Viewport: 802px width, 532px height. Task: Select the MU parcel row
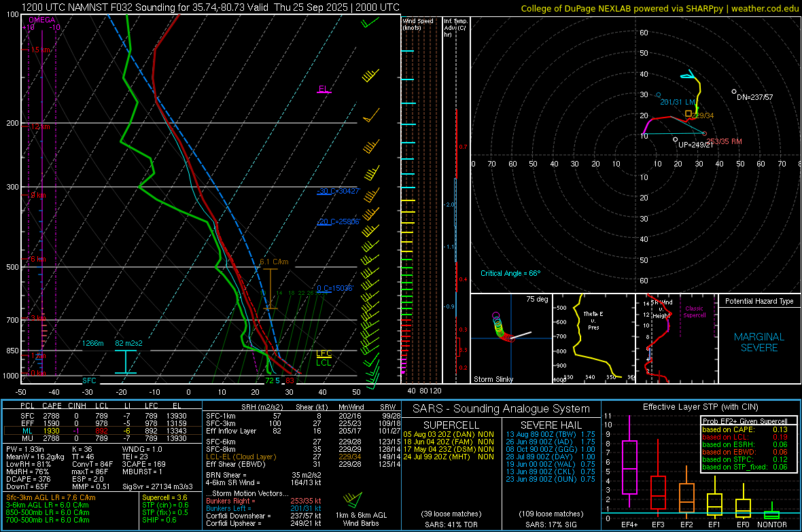pyautogui.click(x=103, y=438)
